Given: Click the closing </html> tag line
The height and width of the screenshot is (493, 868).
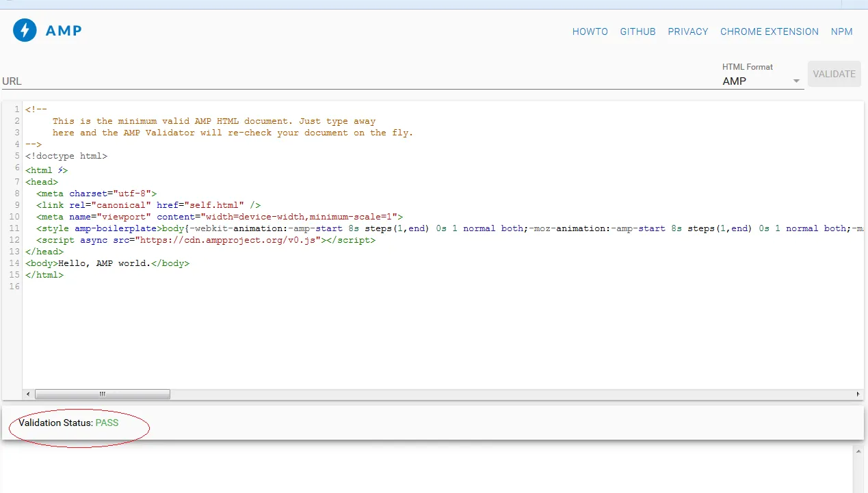Looking at the screenshot, I should click(44, 275).
